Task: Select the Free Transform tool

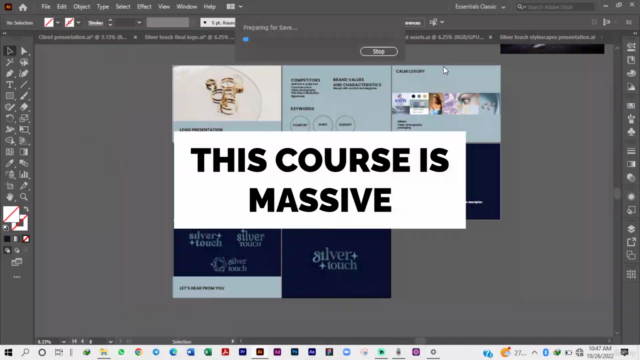Action: click(24, 129)
